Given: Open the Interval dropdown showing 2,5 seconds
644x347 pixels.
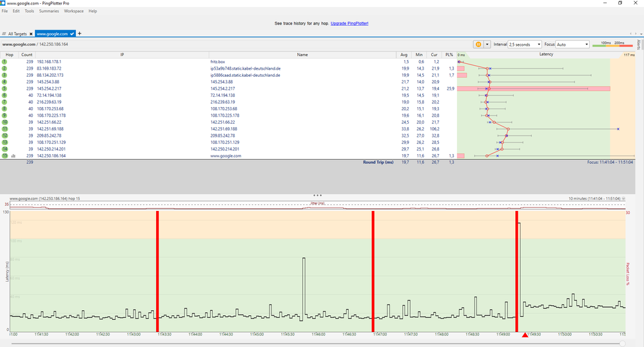Looking at the screenshot, I should (x=525, y=45).
